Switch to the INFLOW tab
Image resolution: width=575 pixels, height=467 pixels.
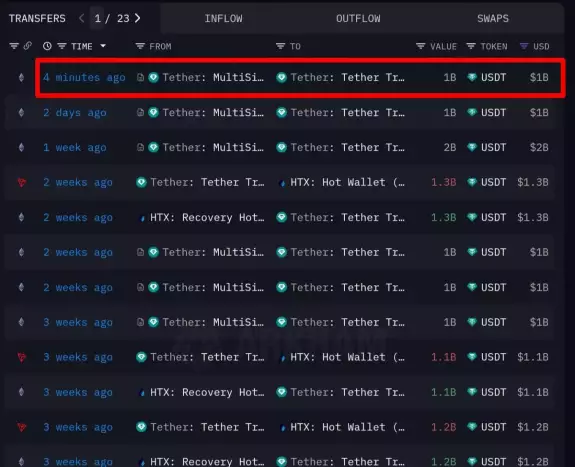223,19
